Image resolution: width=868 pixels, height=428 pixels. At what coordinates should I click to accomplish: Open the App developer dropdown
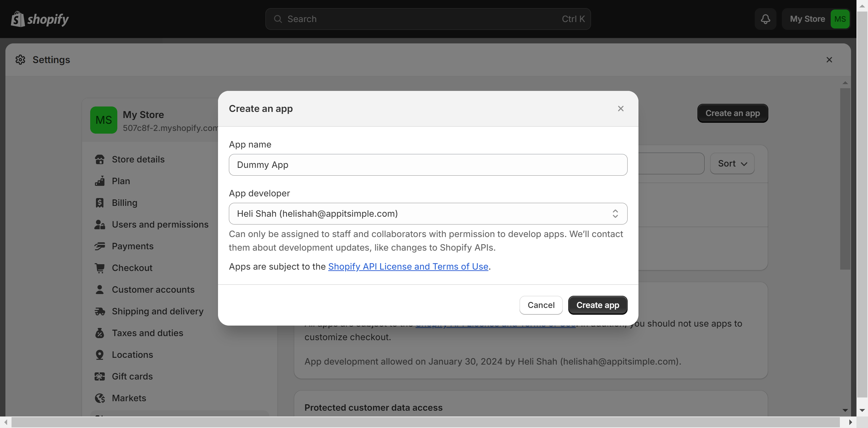coord(428,214)
